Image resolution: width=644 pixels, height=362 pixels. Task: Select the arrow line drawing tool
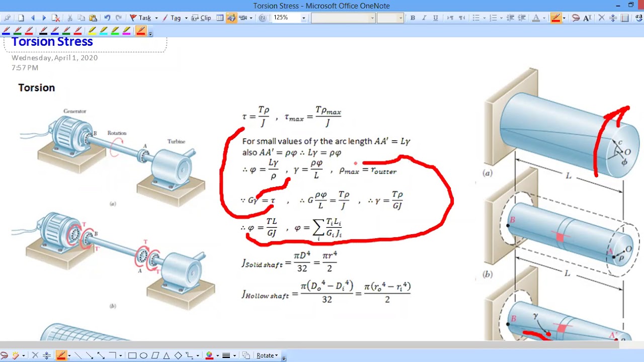point(90,355)
